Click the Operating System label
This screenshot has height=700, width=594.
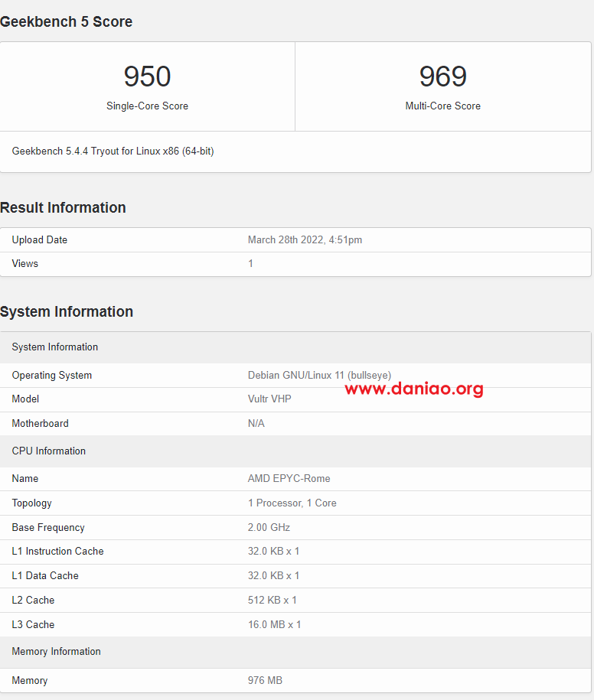pyautogui.click(x=52, y=376)
